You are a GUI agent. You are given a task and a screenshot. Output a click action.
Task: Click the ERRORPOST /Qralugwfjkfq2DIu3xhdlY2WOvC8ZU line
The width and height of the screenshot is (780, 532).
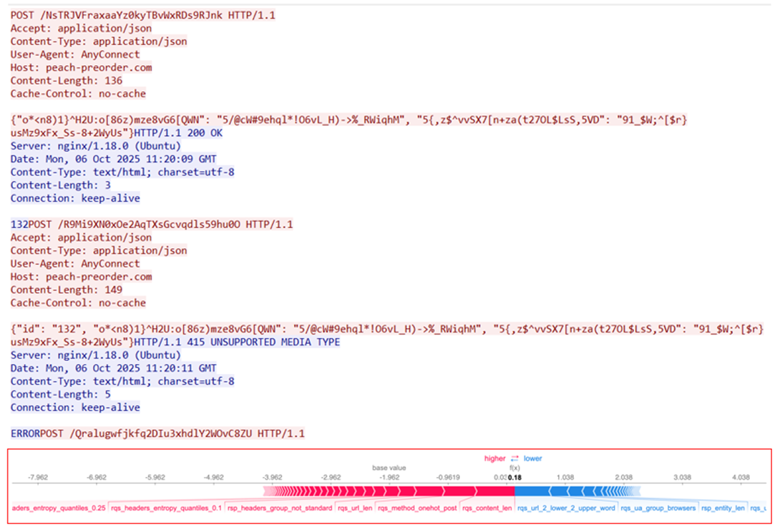pos(157,433)
